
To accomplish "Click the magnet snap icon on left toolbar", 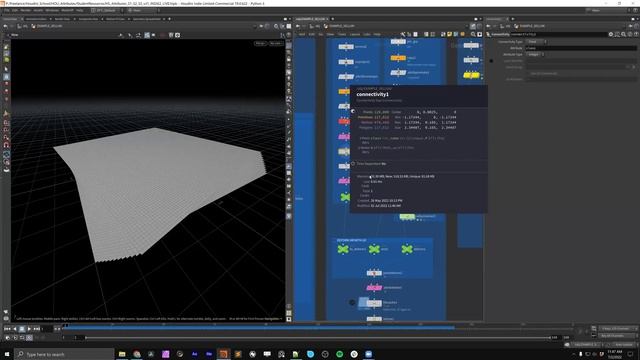I will tap(6, 145).
